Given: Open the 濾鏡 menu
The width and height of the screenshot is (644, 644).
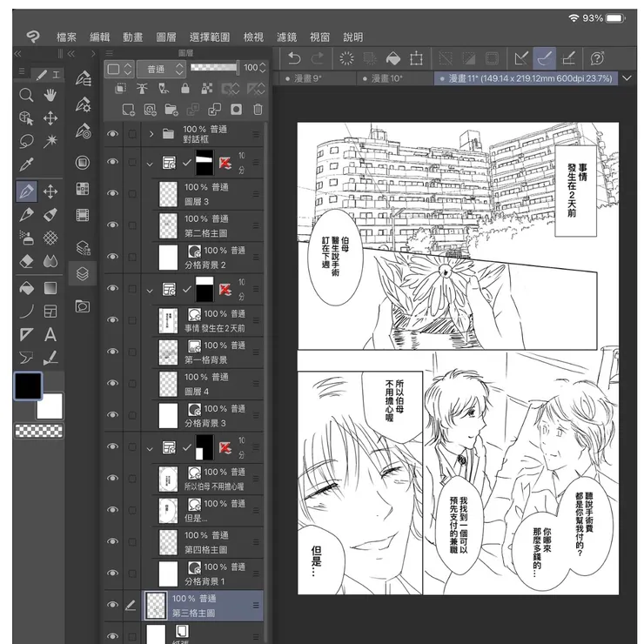Looking at the screenshot, I should tap(286, 37).
